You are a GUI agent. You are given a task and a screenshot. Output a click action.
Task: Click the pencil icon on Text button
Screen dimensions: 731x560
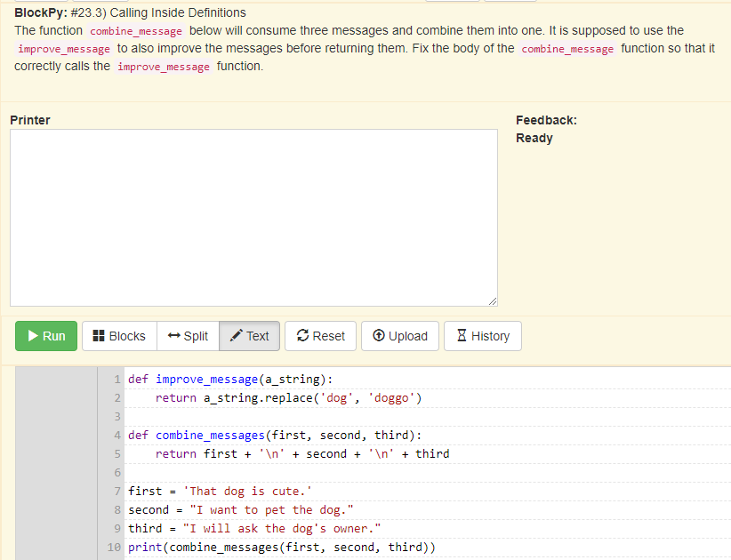pyautogui.click(x=235, y=336)
